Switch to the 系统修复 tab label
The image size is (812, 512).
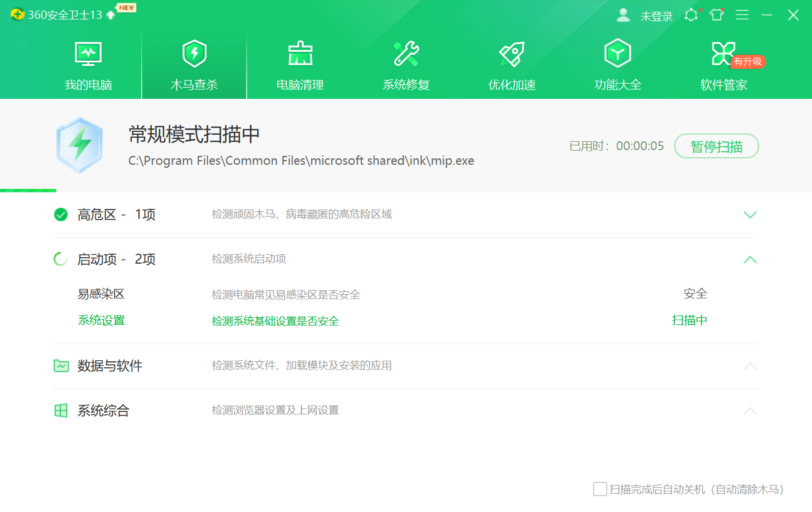[406, 85]
